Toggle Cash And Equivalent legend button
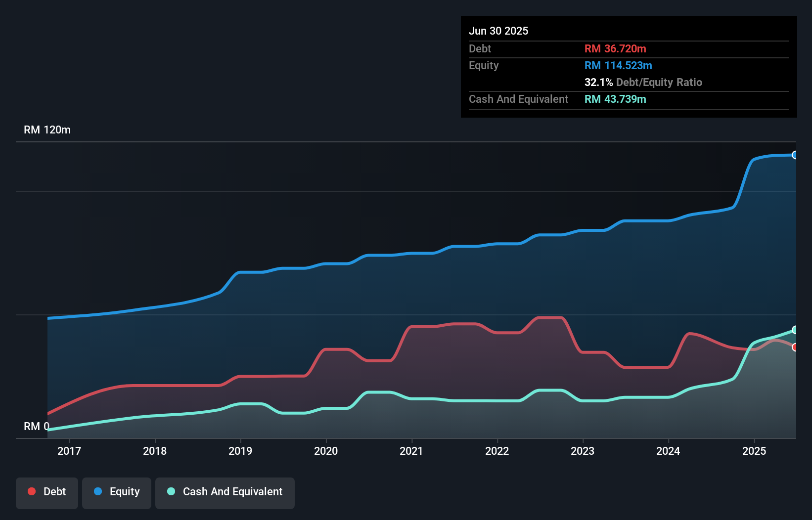812x520 pixels. tap(225, 493)
